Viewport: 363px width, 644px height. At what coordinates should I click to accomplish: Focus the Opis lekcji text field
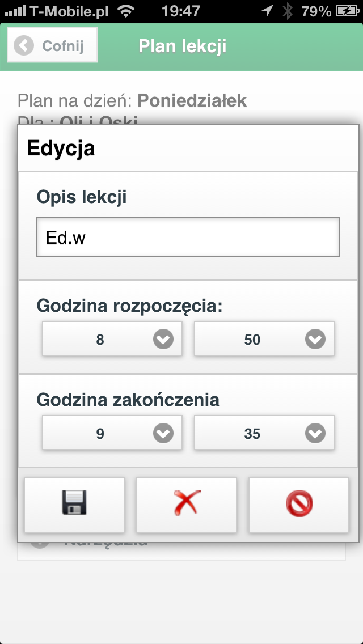click(x=188, y=237)
